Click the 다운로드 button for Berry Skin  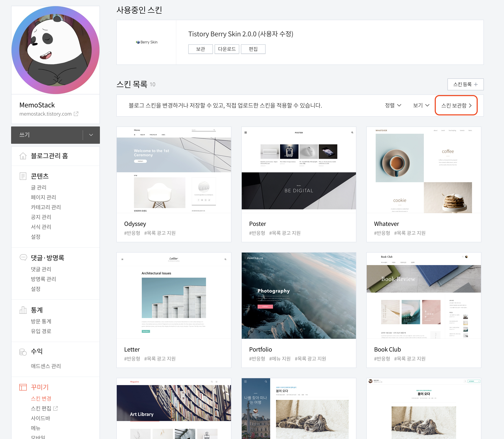(x=227, y=49)
